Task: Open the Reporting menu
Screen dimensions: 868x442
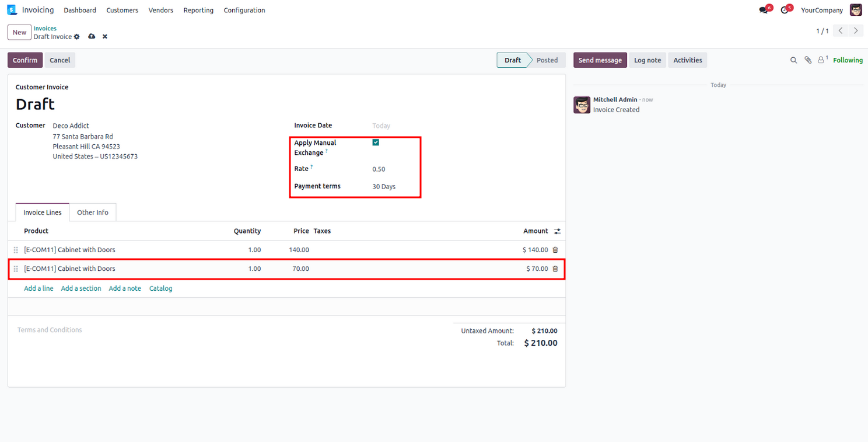Action: 198,11
